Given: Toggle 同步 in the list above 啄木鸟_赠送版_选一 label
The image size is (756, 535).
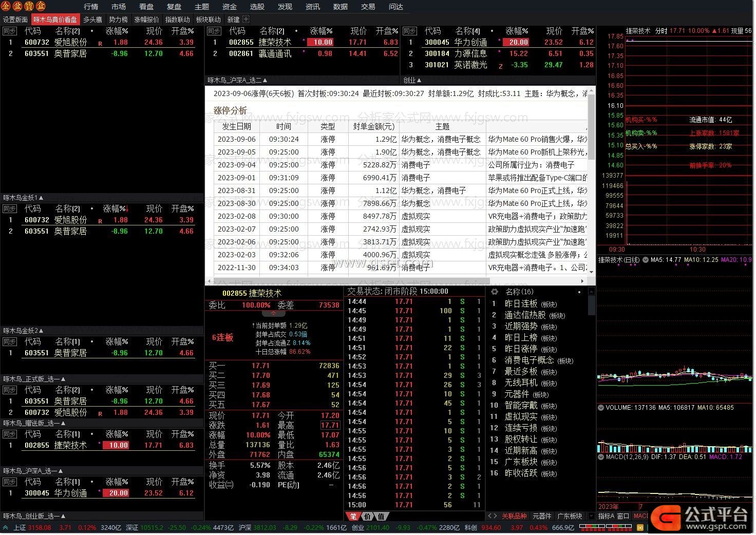Looking at the screenshot, I should [x=10, y=390].
